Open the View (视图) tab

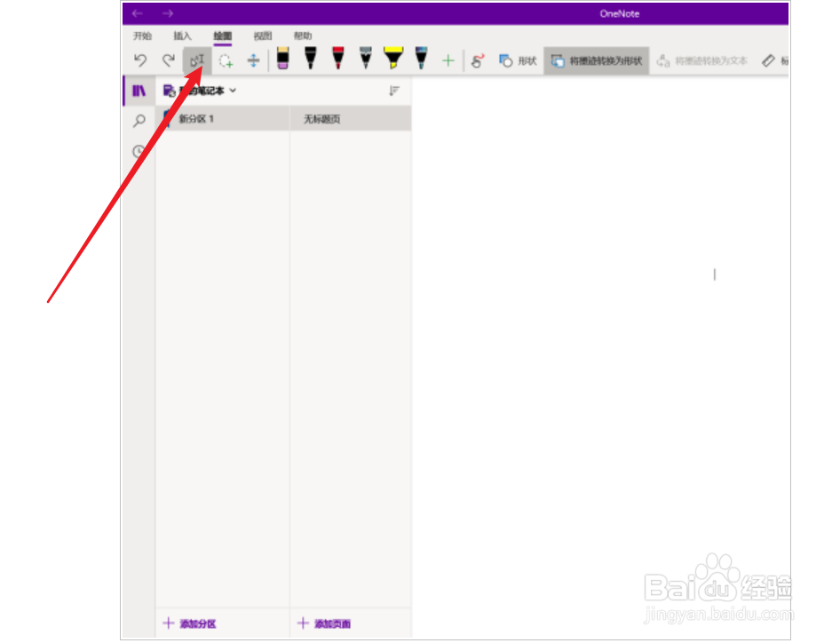(263, 36)
